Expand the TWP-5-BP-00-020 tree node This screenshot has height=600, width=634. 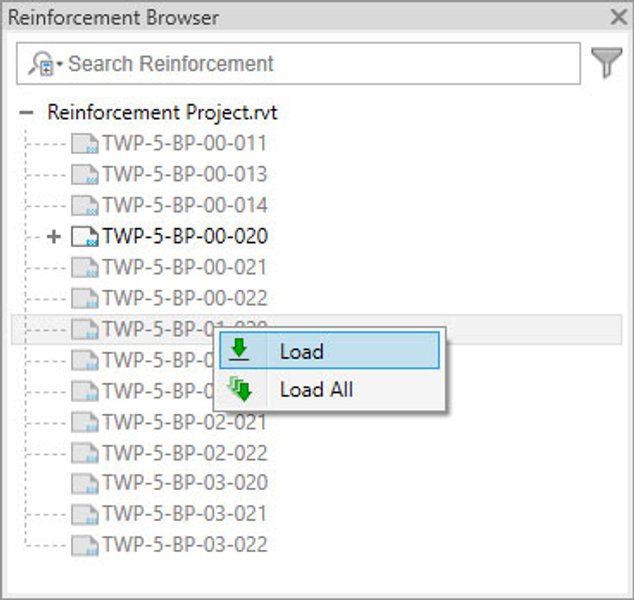pos(54,237)
